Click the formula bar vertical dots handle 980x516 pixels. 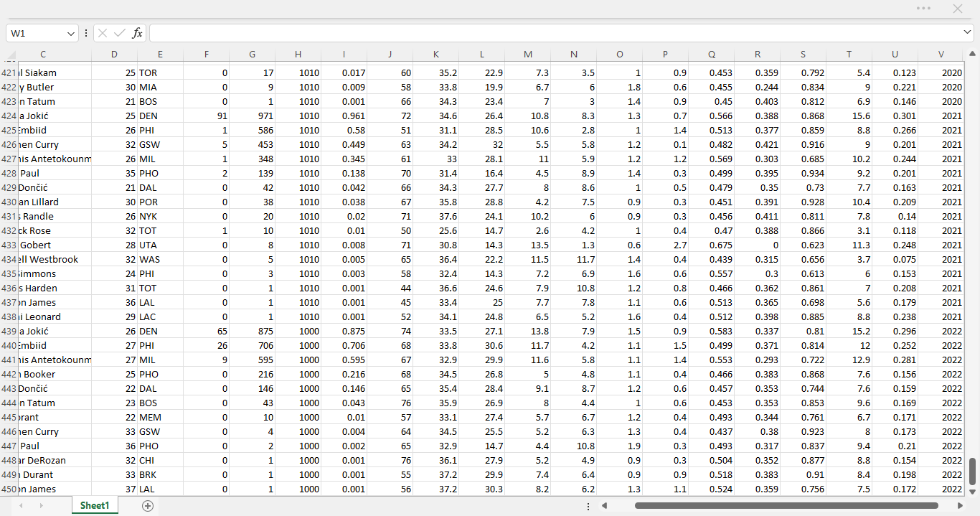(86, 33)
